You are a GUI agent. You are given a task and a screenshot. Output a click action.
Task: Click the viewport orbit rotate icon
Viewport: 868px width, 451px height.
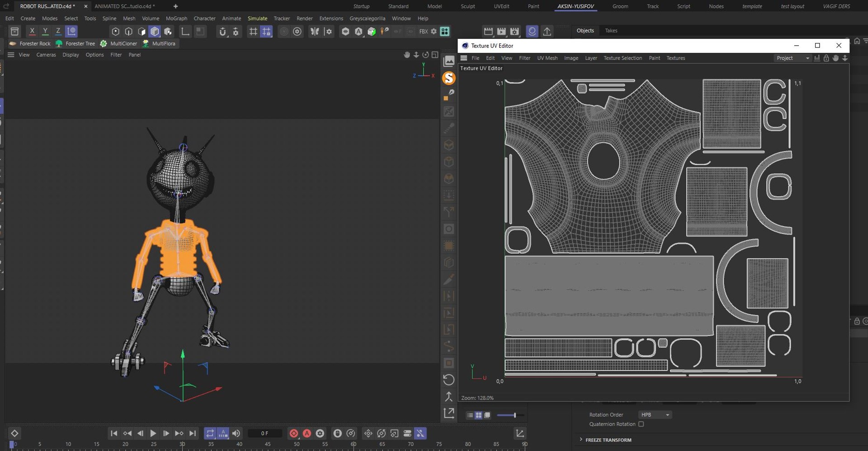(x=425, y=55)
